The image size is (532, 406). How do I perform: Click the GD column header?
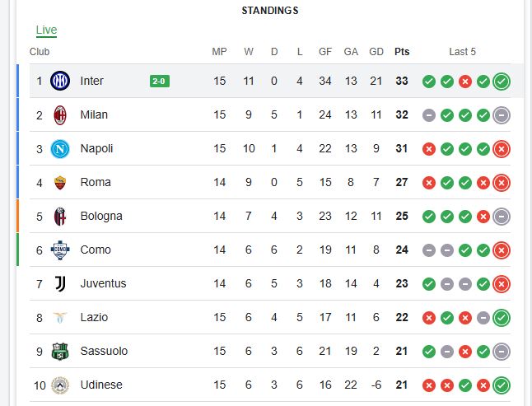click(x=376, y=51)
